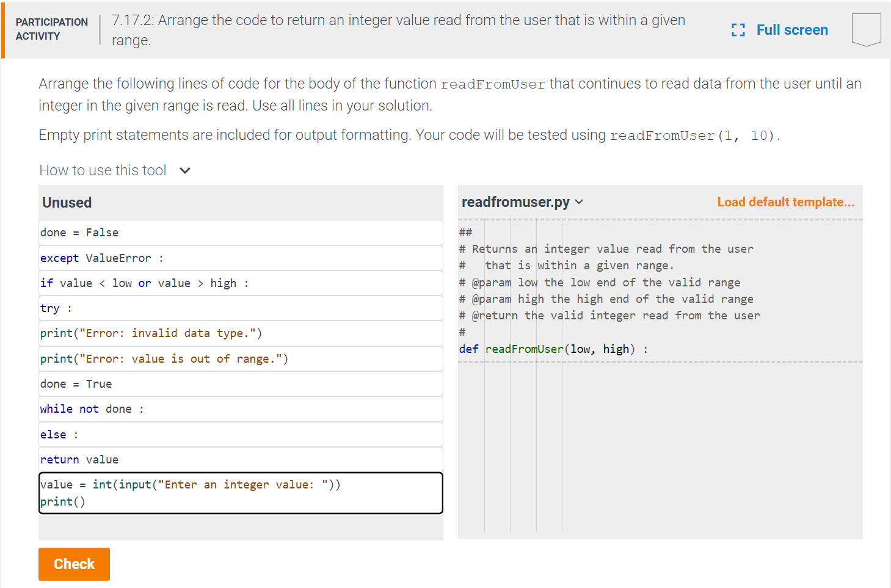The width and height of the screenshot is (891, 588).
Task: Collapse the readfromuser.py filename chevron
Action: 579,201
